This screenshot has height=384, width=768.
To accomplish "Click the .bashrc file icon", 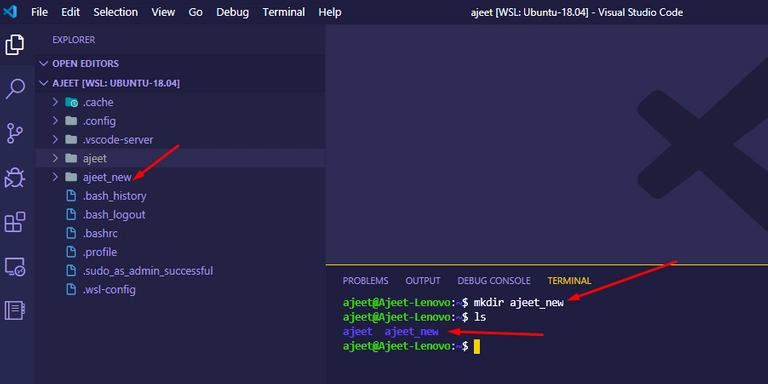I will (72, 233).
